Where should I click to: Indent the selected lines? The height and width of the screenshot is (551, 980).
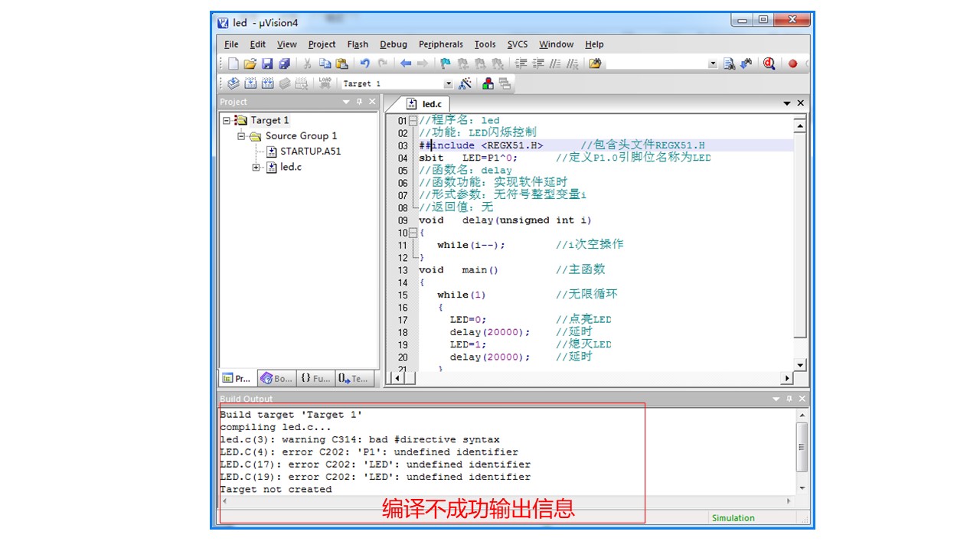pos(521,64)
